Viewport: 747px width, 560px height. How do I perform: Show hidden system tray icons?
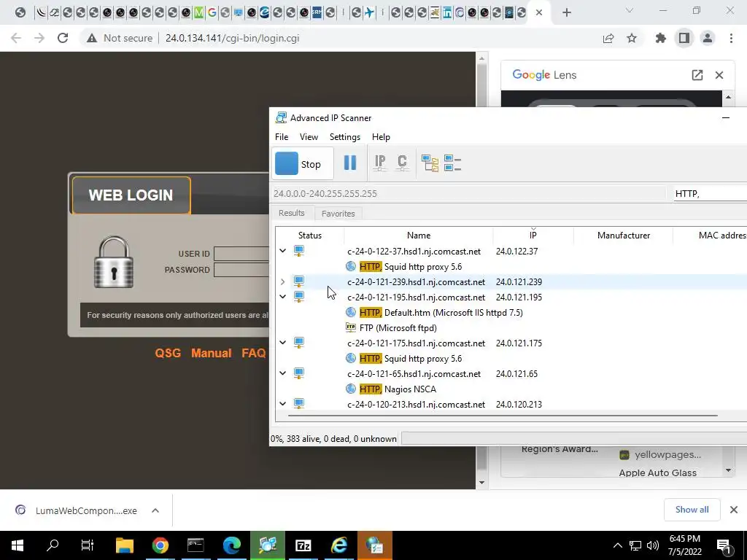click(x=617, y=545)
